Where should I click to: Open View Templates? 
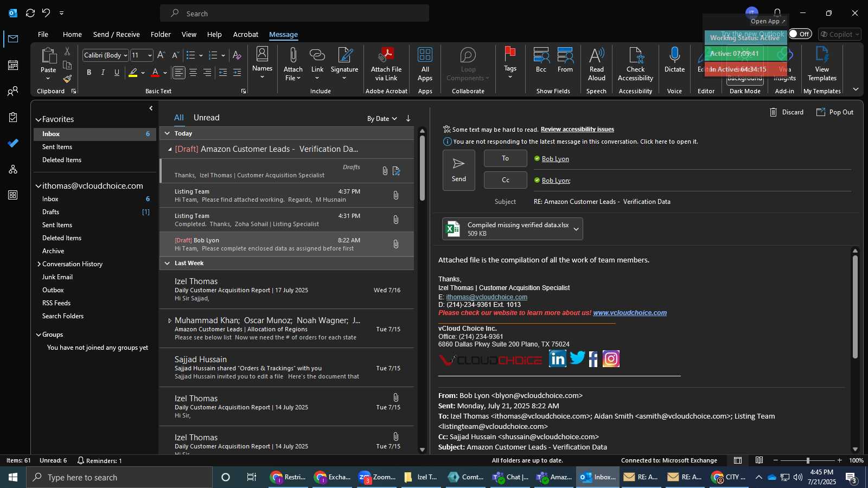pos(822,63)
